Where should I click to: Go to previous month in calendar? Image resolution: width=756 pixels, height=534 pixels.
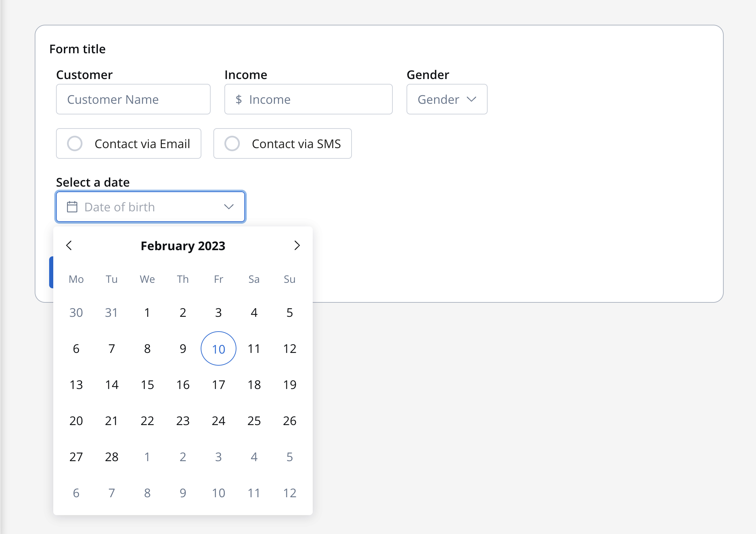(69, 245)
